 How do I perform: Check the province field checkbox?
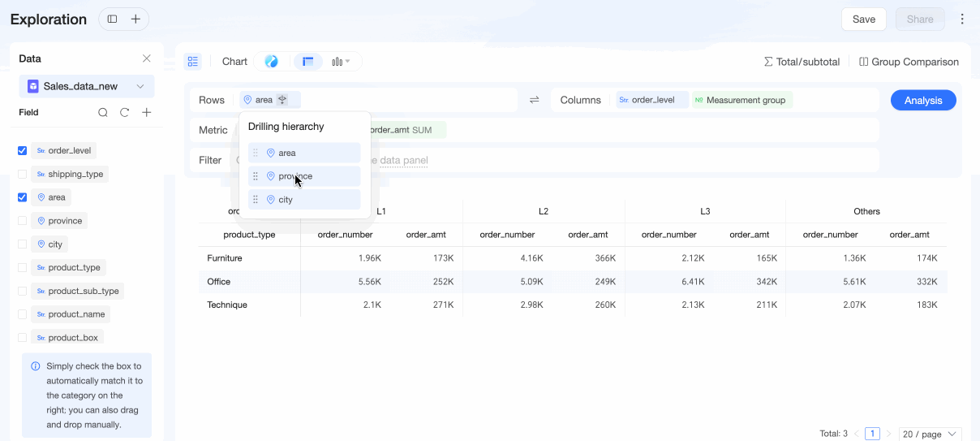click(x=23, y=221)
